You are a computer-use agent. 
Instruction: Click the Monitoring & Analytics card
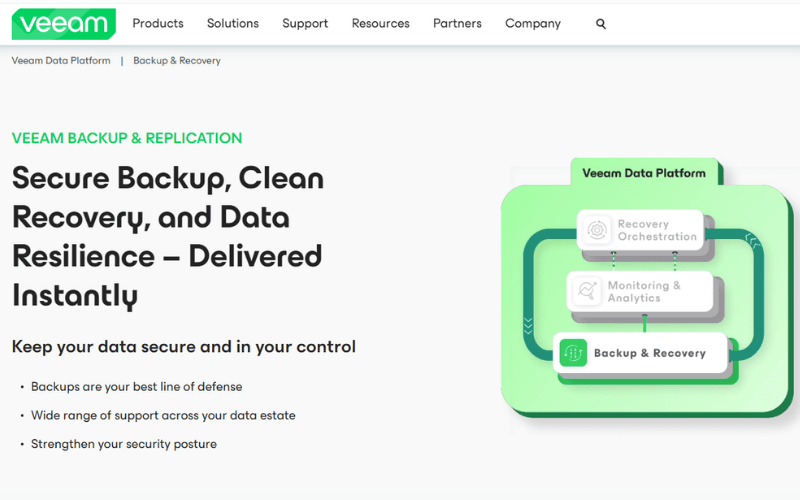pyautogui.click(x=640, y=291)
